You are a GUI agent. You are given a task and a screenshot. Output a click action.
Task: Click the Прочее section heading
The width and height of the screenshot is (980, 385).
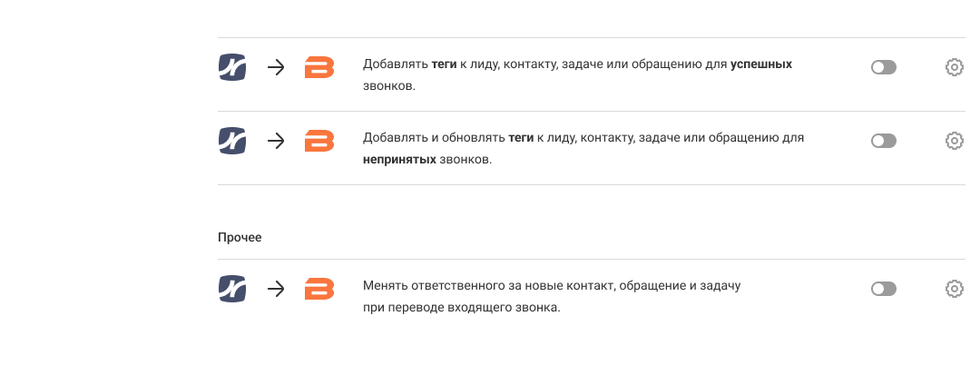pos(240,237)
